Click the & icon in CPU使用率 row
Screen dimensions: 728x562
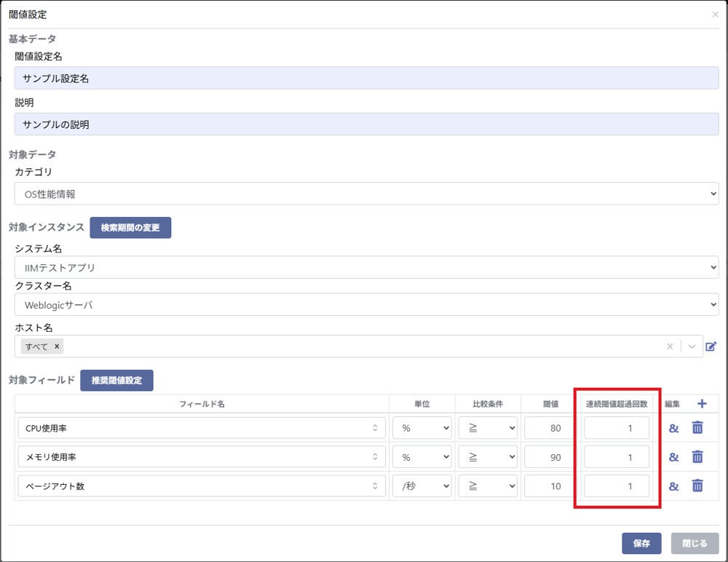point(673,428)
